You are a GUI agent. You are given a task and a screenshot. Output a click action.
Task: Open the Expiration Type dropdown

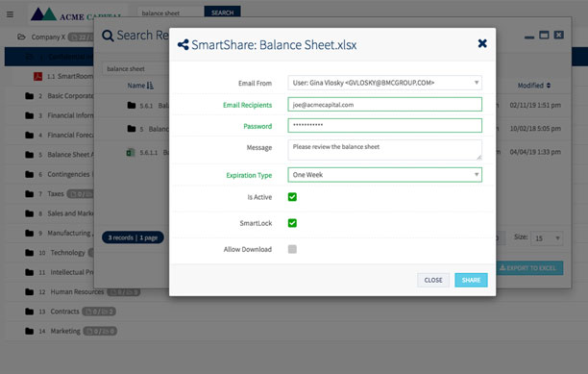coord(384,175)
